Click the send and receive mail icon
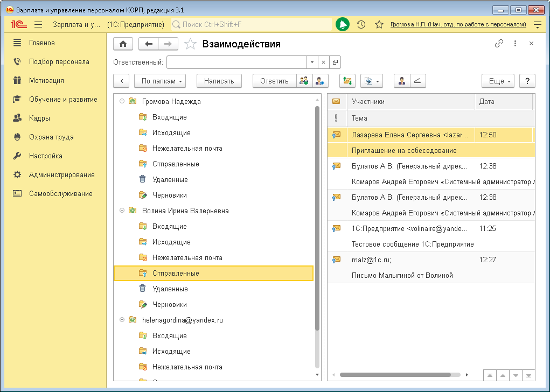 coord(347,81)
